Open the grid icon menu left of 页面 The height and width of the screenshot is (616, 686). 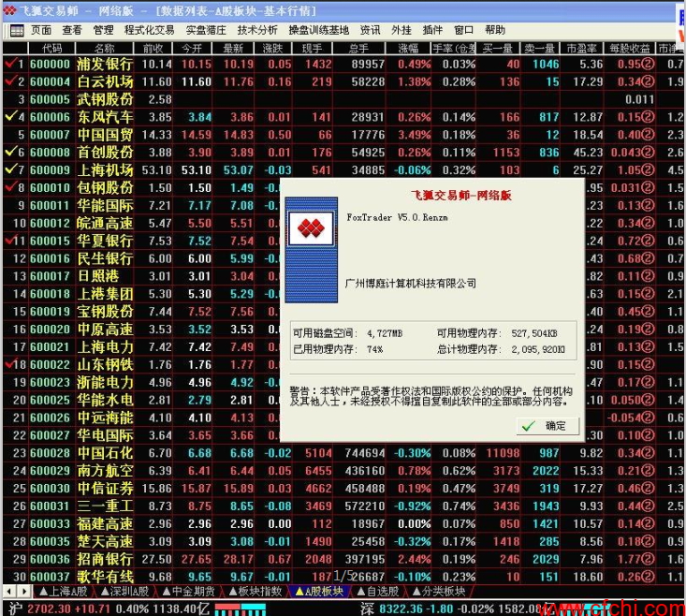[17, 30]
